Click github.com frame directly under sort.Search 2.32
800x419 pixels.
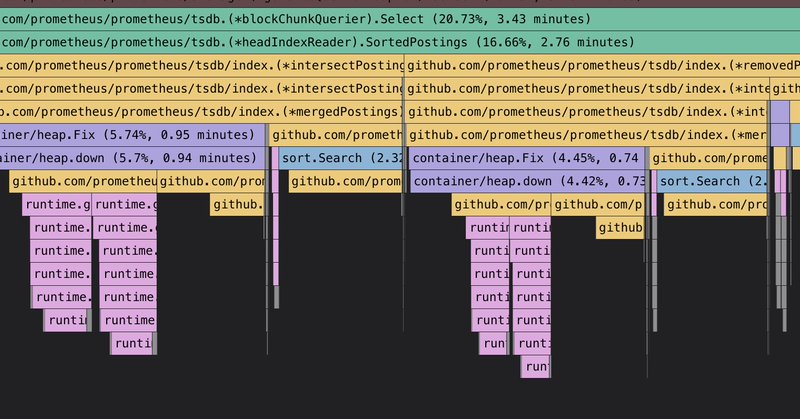pyautogui.click(x=345, y=181)
